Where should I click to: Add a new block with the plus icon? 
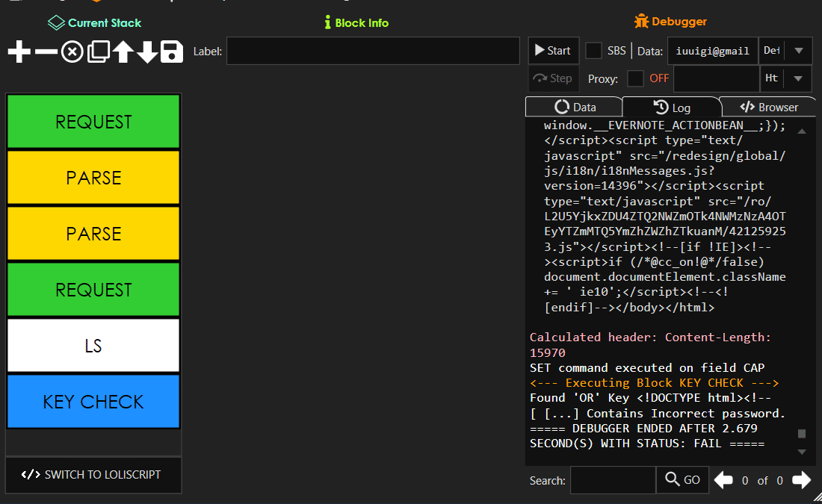point(19,51)
